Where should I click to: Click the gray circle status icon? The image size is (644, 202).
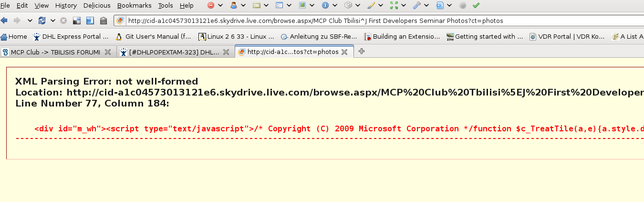click(463, 6)
